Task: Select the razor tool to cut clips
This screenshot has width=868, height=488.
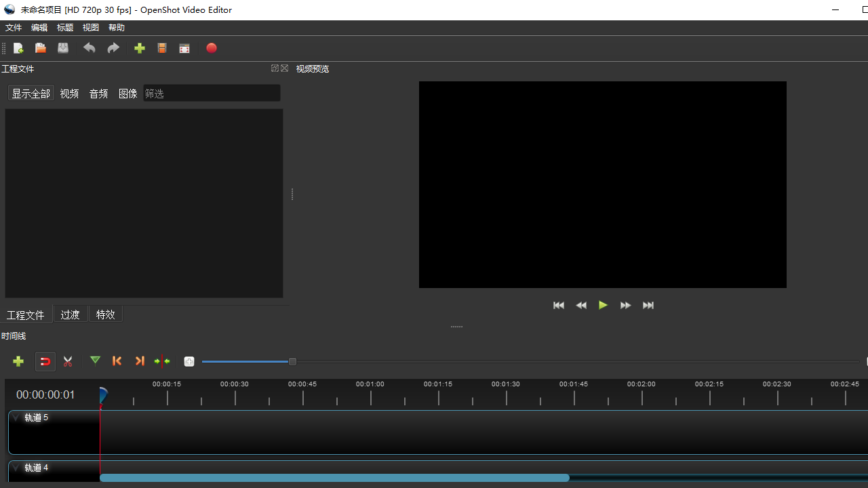Action: pyautogui.click(x=67, y=361)
